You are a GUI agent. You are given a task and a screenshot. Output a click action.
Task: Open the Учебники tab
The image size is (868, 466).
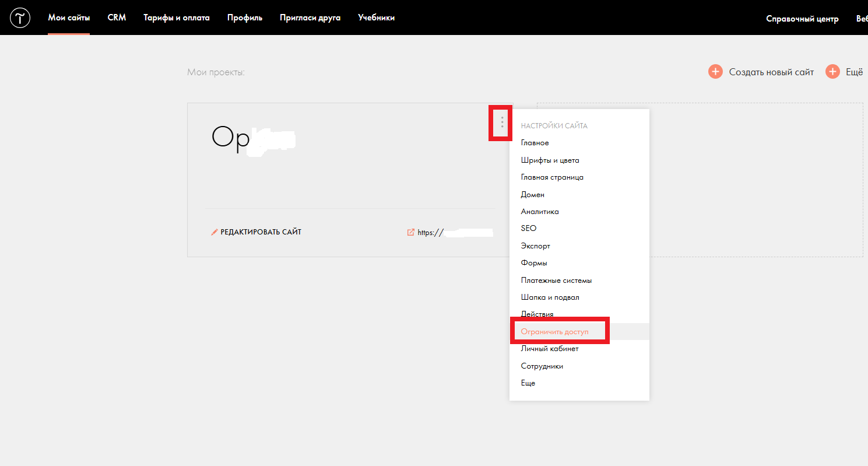(376, 17)
